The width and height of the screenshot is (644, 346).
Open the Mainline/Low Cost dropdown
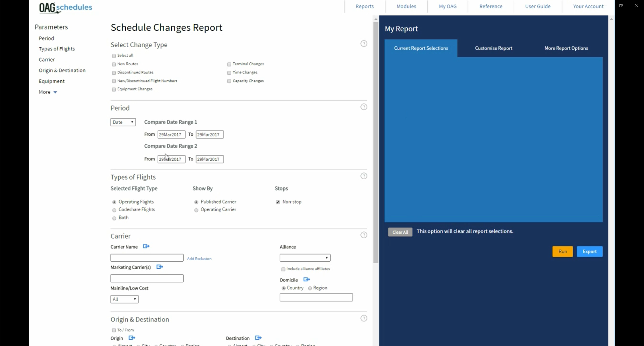(124, 299)
